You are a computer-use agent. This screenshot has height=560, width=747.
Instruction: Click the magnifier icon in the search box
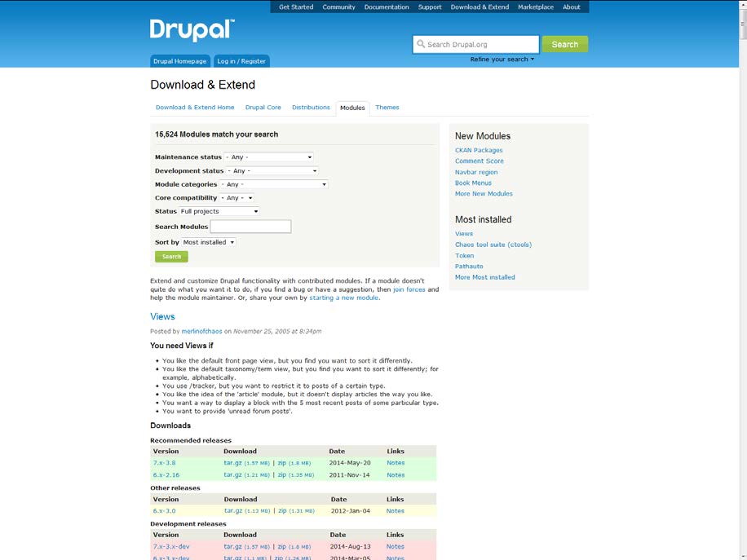(x=421, y=44)
